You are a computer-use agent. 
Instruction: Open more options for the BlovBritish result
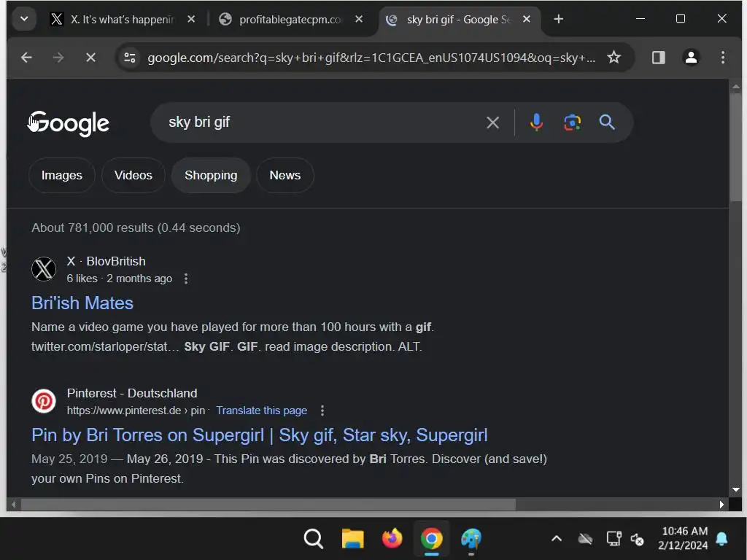pos(186,279)
